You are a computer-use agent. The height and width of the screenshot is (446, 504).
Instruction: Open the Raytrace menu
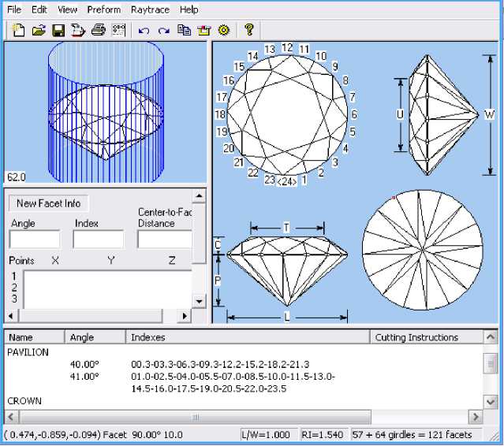pos(150,9)
